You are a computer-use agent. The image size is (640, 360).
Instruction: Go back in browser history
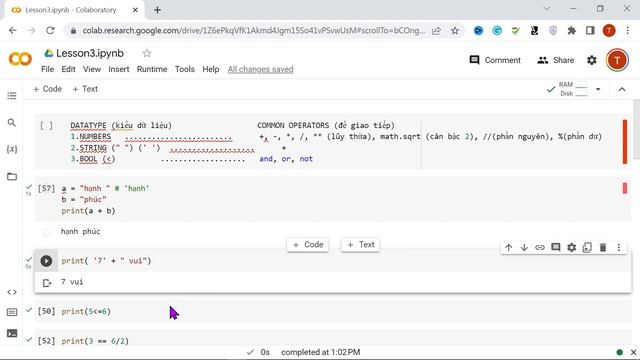click(x=13, y=31)
